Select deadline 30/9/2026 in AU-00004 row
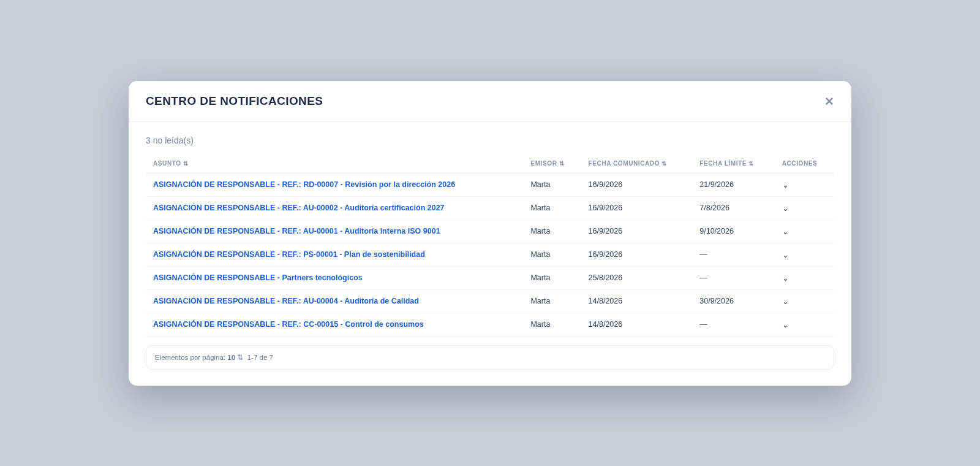The width and height of the screenshot is (980, 466). [717, 301]
